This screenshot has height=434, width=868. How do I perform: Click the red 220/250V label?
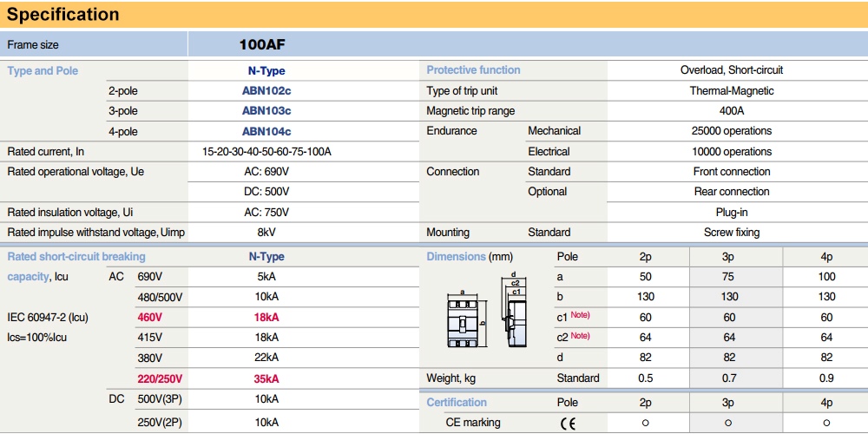pos(160,379)
